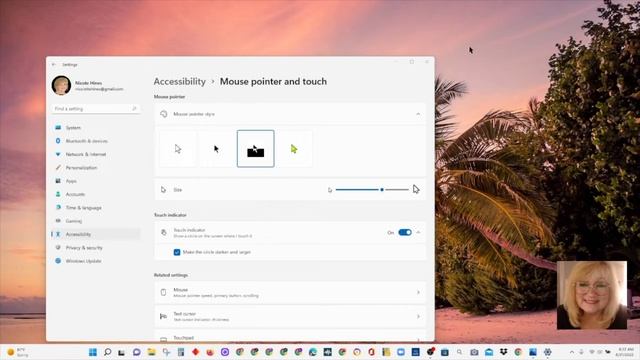Choose the inverted mouse pointer style
Image resolution: width=640 pixels, height=360 pixels.
(256, 149)
